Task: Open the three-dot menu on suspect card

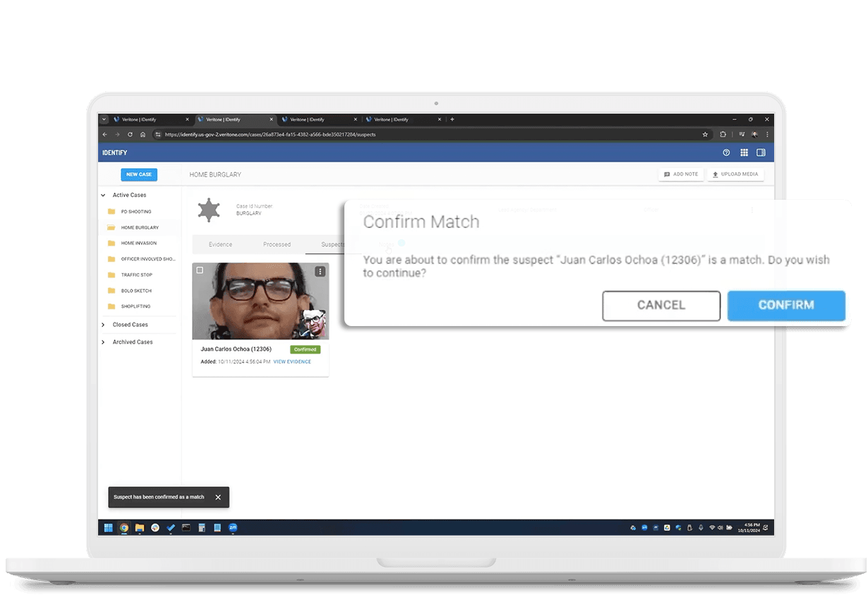Action: (x=320, y=272)
